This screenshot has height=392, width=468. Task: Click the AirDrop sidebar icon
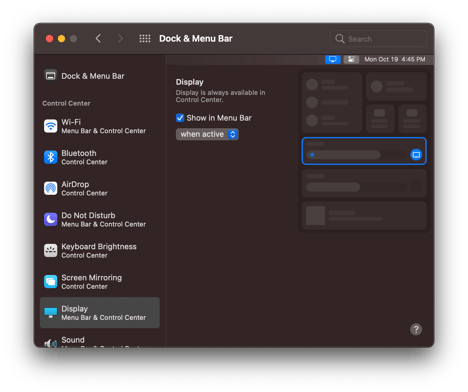point(51,188)
